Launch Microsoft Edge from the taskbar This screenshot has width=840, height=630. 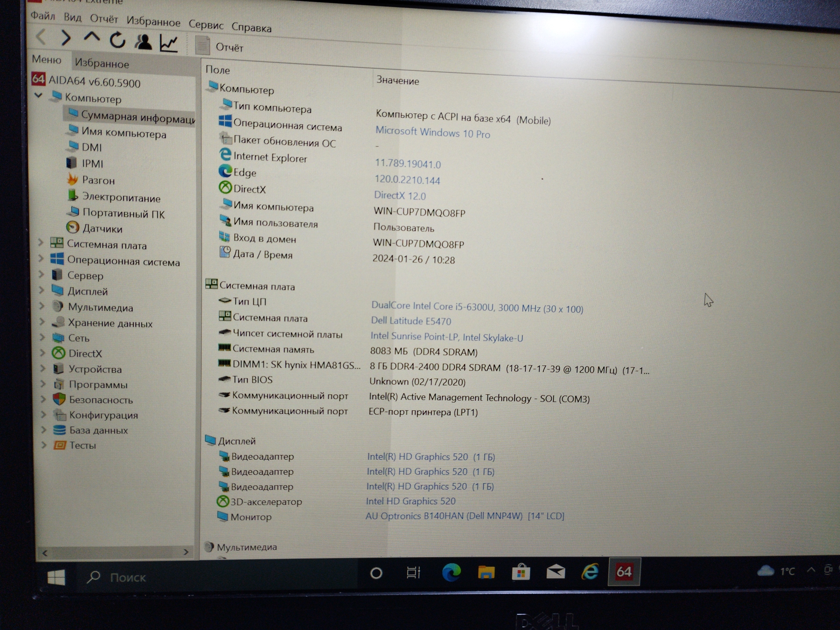[x=451, y=572]
